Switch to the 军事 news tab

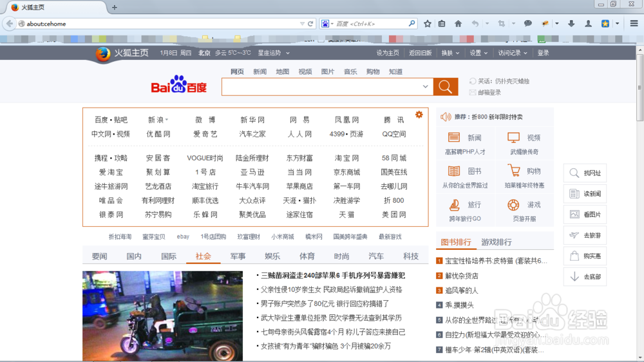pos(238,256)
